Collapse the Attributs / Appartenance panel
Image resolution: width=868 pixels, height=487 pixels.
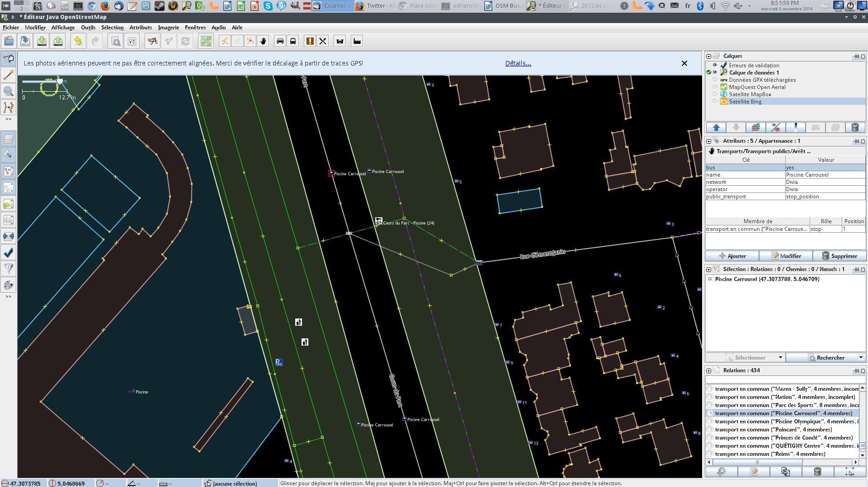pos(709,141)
